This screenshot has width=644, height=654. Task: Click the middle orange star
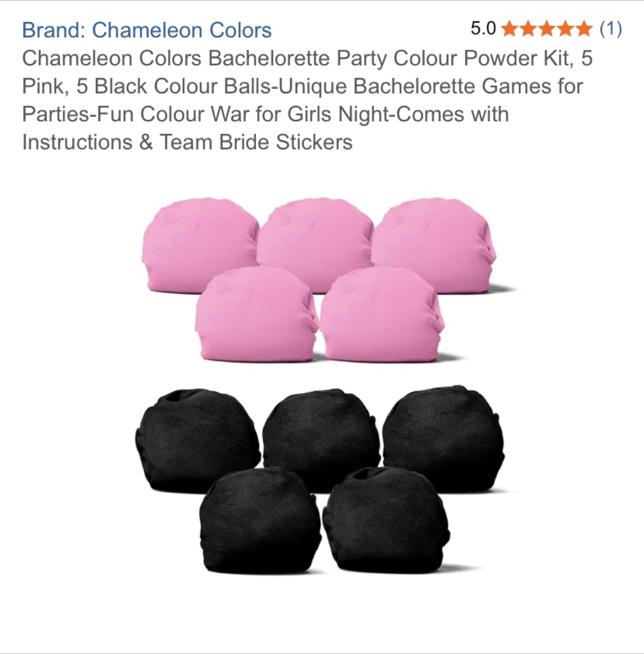point(547,29)
